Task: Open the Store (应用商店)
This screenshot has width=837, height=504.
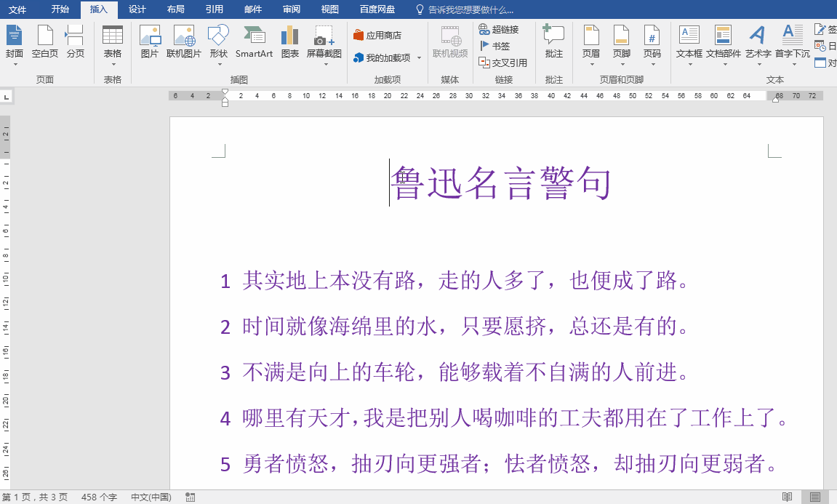Action: 377,35
